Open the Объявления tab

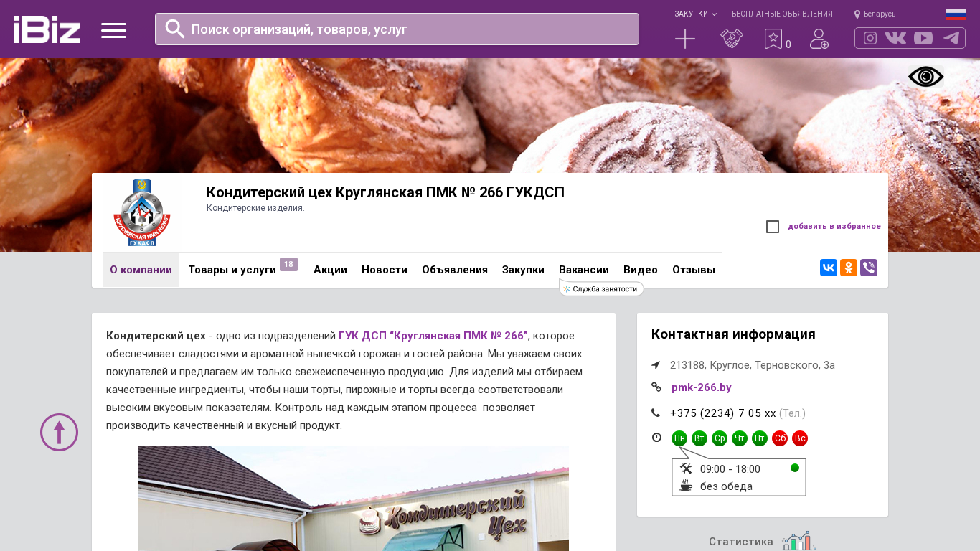(x=455, y=270)
